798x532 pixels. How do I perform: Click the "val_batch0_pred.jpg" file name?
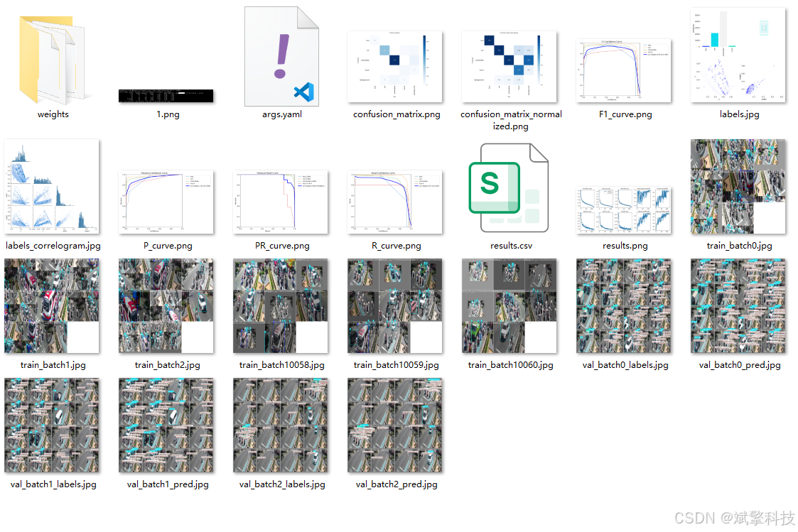740,365
